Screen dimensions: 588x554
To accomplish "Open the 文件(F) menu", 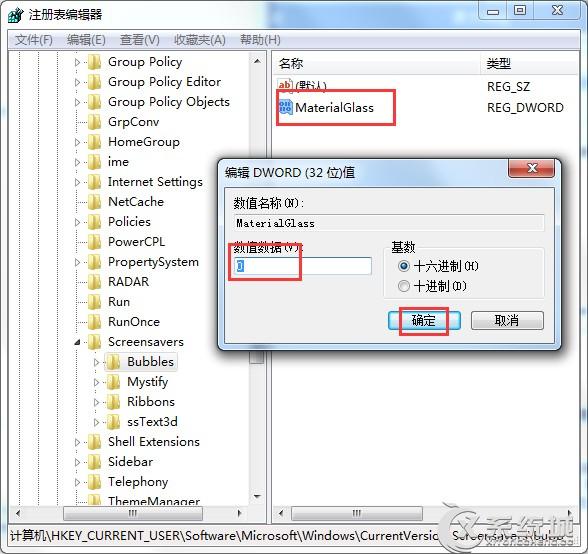I will pyautogui.click(x=34, y=40).
